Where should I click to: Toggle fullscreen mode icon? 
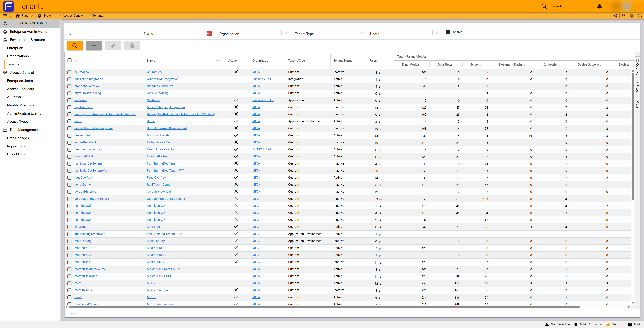click(x=640, y=15)
